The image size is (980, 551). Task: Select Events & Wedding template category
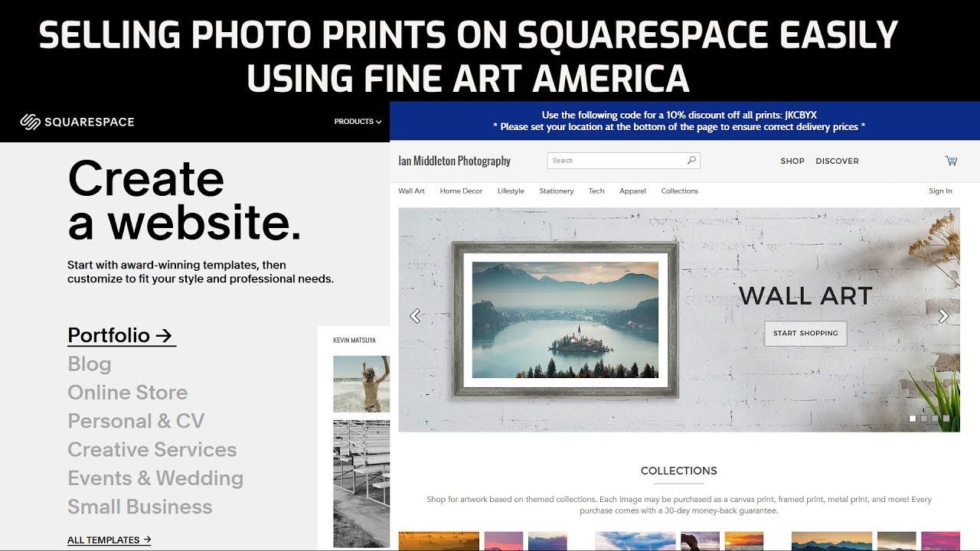point(155,478)
